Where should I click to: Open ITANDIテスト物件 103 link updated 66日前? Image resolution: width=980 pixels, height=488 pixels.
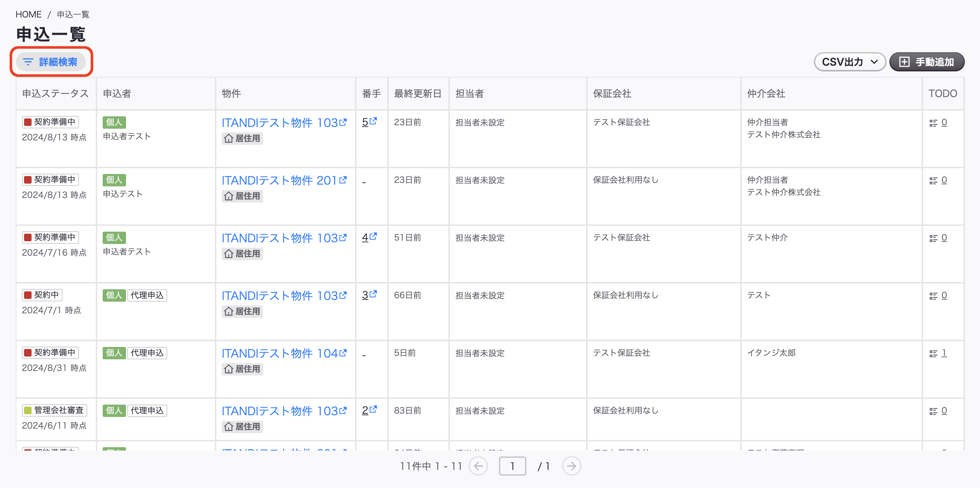pyautogui.click(x=284, y=295)
